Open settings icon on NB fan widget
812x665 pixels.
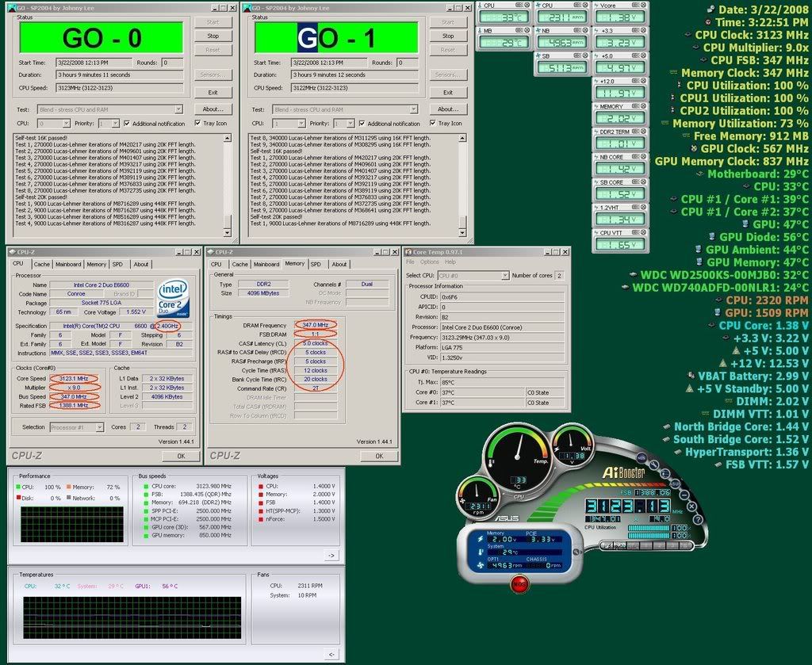point(577,30)
